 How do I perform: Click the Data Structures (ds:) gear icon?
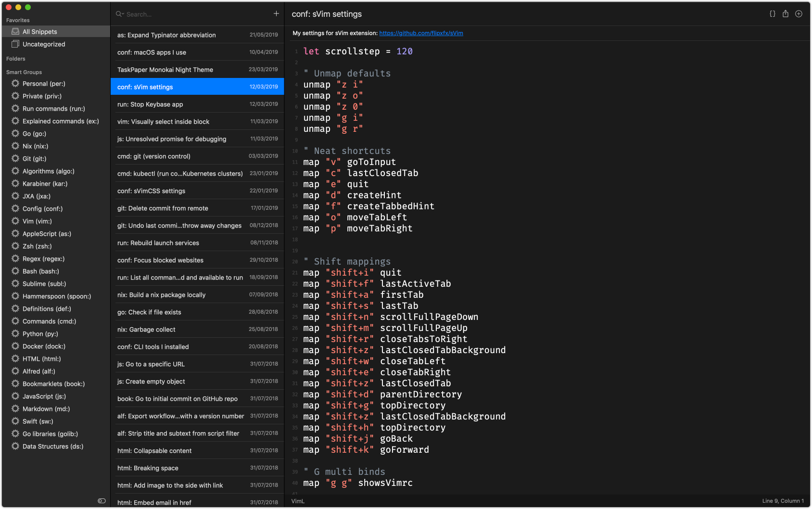coord(15,446)
